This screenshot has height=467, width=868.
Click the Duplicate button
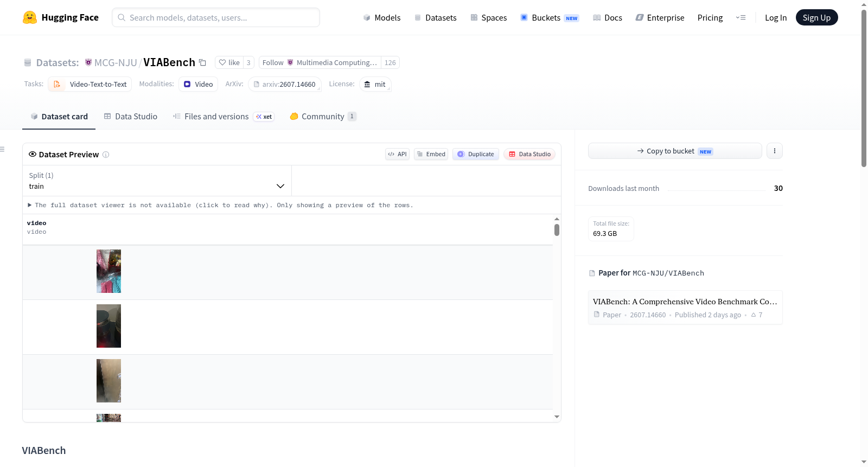coord(476,154)
